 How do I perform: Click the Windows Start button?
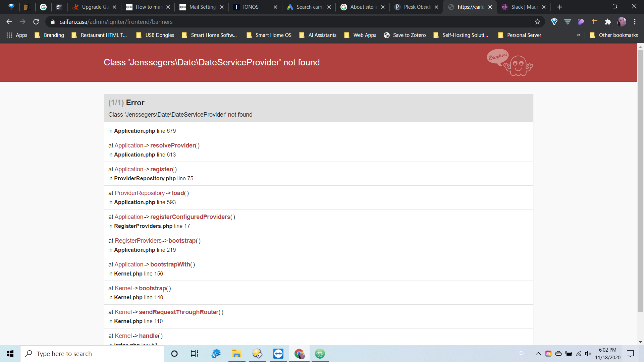10,354
